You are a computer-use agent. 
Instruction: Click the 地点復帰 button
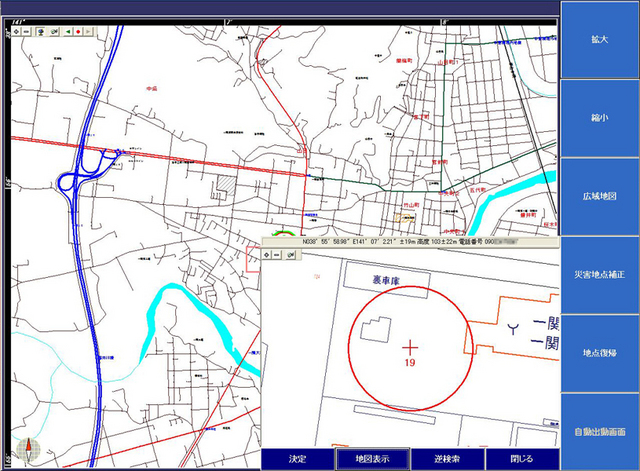600,353
